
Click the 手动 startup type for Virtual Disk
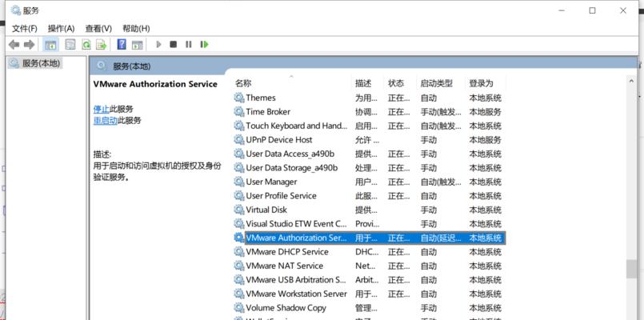(428, 210)
